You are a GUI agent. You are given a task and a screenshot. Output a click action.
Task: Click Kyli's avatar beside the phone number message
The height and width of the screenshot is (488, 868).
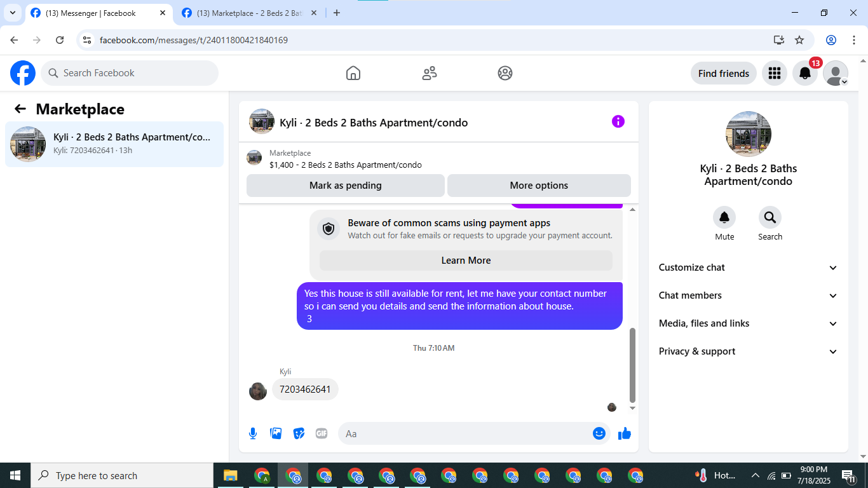258,391
